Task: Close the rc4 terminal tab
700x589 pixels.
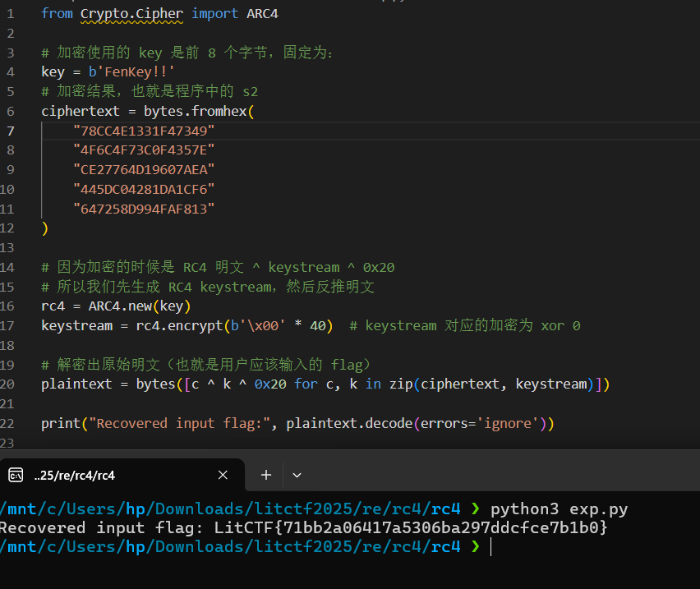Action: point(223,475)
